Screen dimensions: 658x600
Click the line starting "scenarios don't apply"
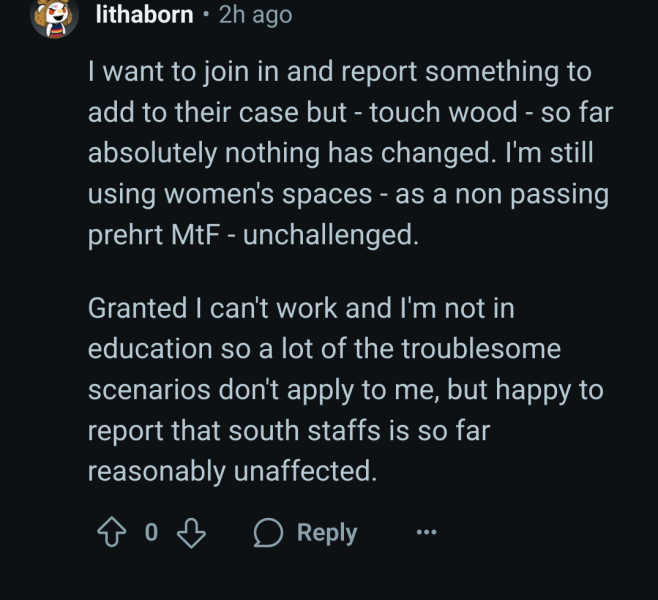(345, 389)
